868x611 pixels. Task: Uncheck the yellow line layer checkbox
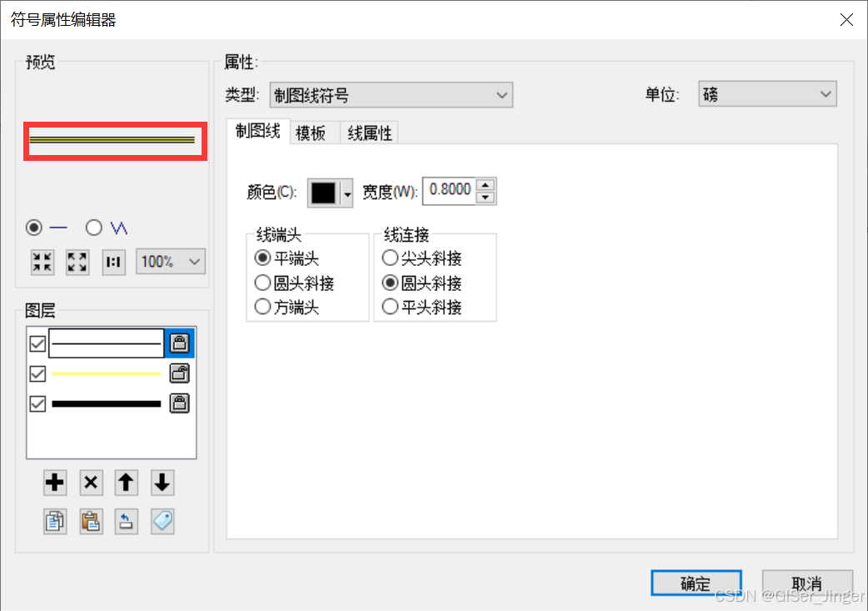pyautogui.click(x=37, y=373)
